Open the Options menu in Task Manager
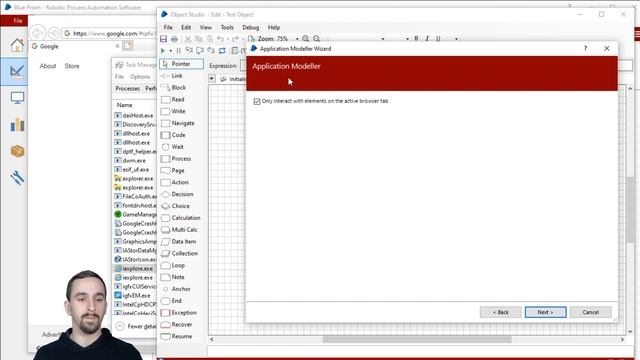Screen dimensions: 640x360 pos(140,77)
